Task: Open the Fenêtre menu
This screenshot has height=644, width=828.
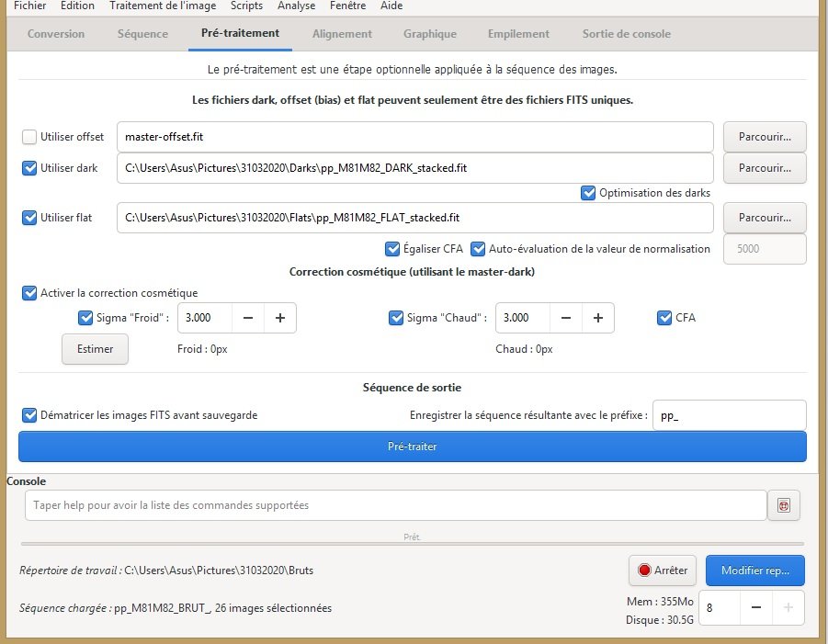Action: [x=347, y=6]
